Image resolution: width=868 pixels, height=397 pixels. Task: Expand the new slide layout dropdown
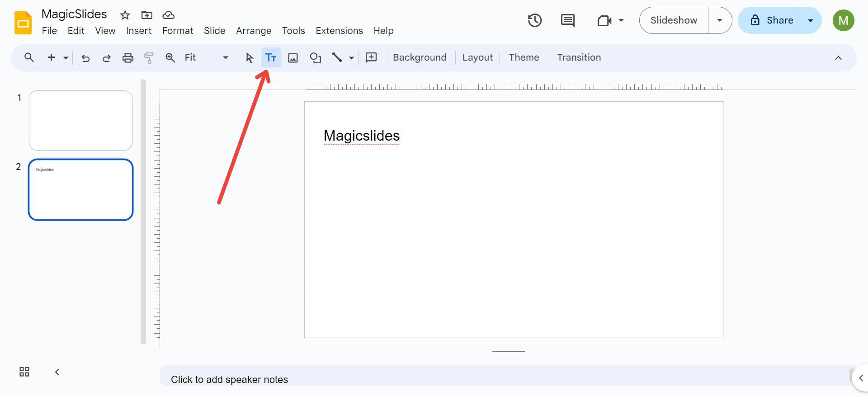(x=66, y=58)
